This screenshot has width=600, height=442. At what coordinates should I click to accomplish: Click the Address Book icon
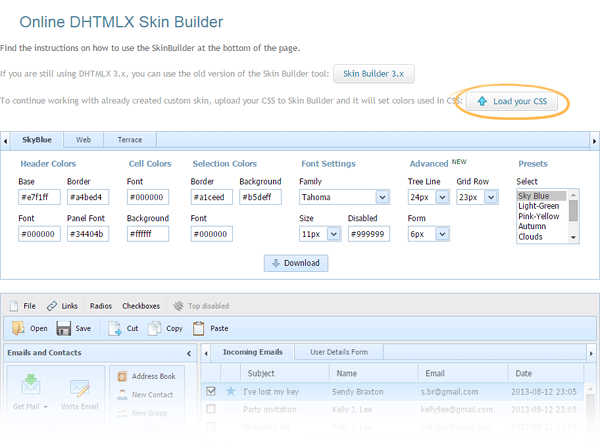(x=122, y=377)
